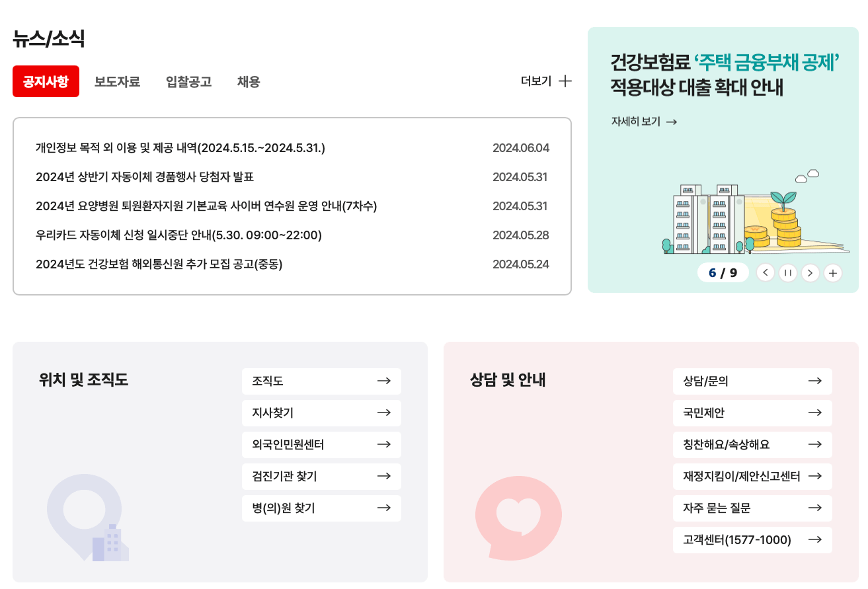Click the 지사찾기 arrow icon
Screen dimensions: 868x589
click(x=384, y=412)
